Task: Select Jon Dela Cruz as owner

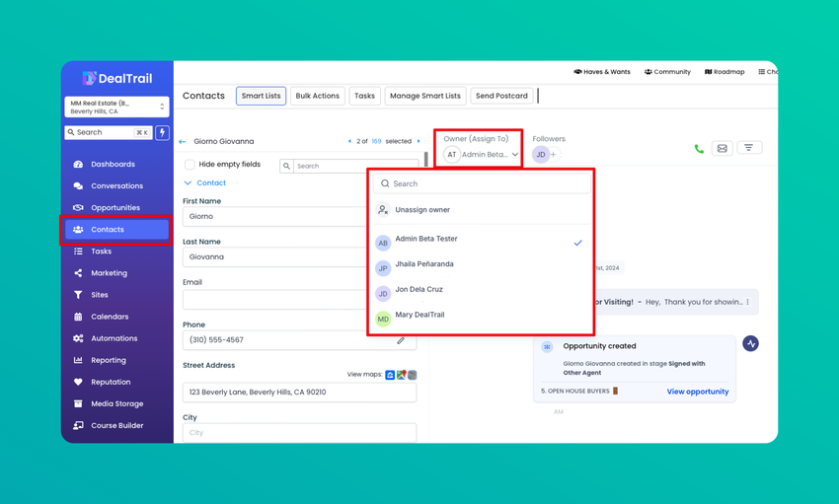Action: pyautogui.click(x=483, y=293)
